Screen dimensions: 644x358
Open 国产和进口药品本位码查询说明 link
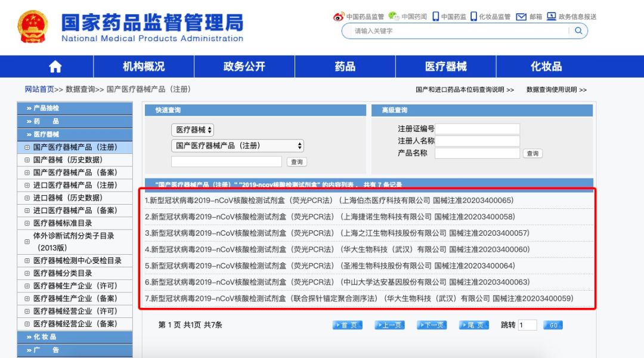(465, 89)
